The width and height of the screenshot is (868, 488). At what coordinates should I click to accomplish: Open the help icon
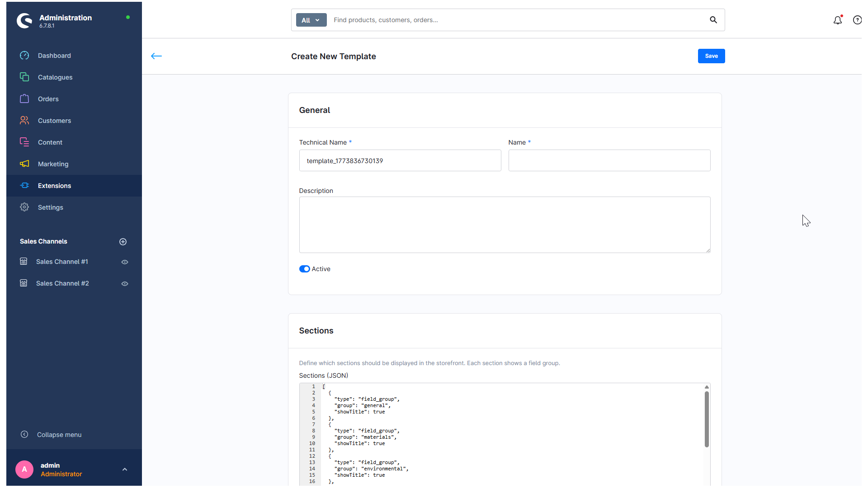(x=857, y=20)
